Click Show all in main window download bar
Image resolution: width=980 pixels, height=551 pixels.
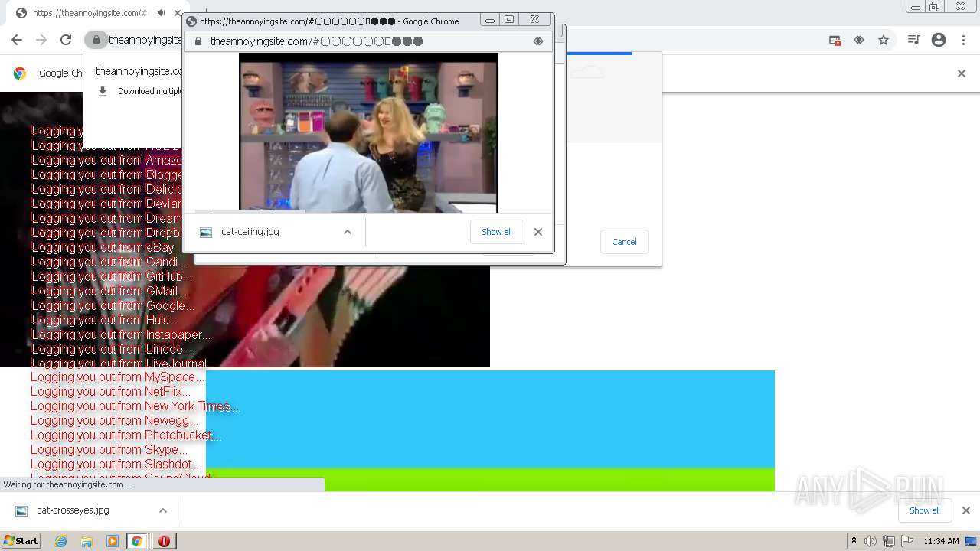tap(925, 510)
